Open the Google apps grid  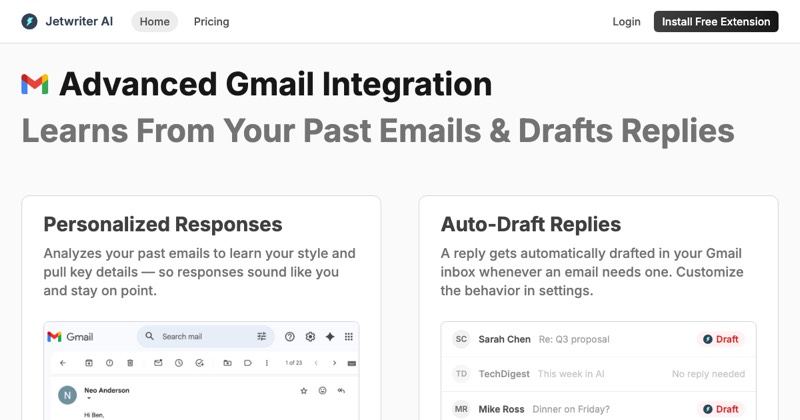click(x=349, y=336)
